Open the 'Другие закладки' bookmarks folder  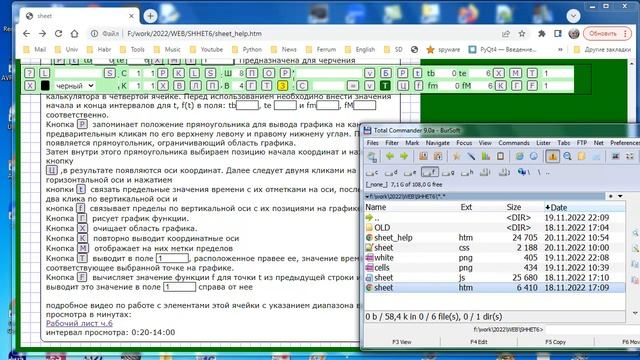pos(602,49)
